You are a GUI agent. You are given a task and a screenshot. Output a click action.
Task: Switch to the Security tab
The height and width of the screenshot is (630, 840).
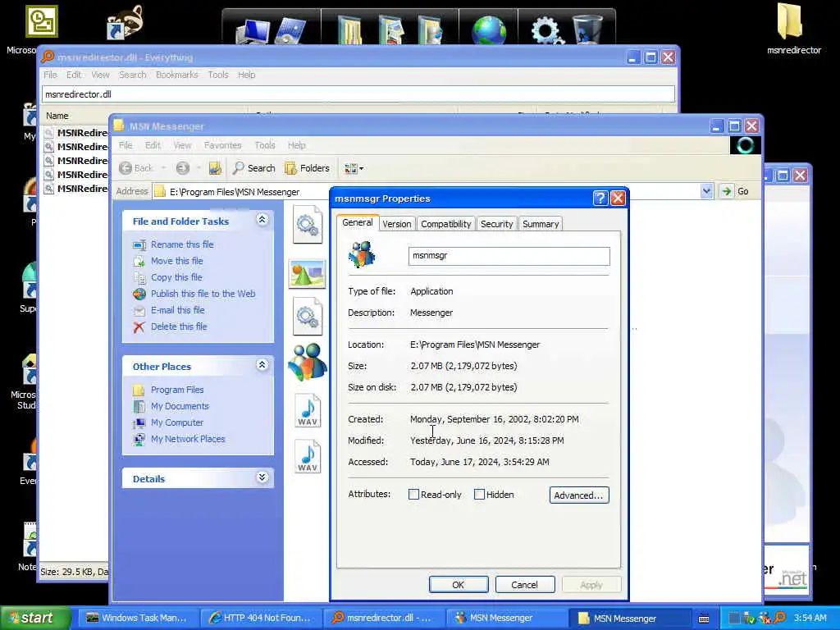pyautogui.click(x=496, y=224)
